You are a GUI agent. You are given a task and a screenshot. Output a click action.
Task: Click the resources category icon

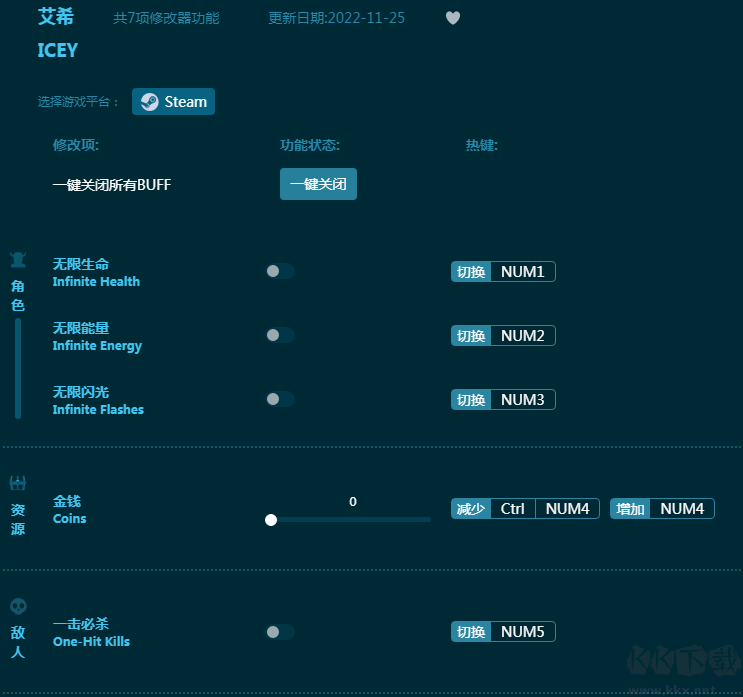(x=18, y=484)
